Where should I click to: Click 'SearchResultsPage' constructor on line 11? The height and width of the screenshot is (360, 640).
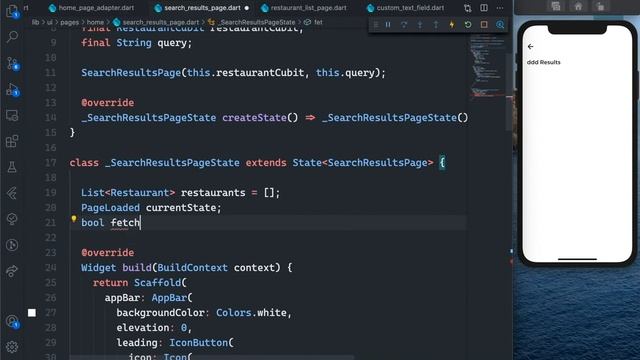pyautogui.click(x=131, y=73)
